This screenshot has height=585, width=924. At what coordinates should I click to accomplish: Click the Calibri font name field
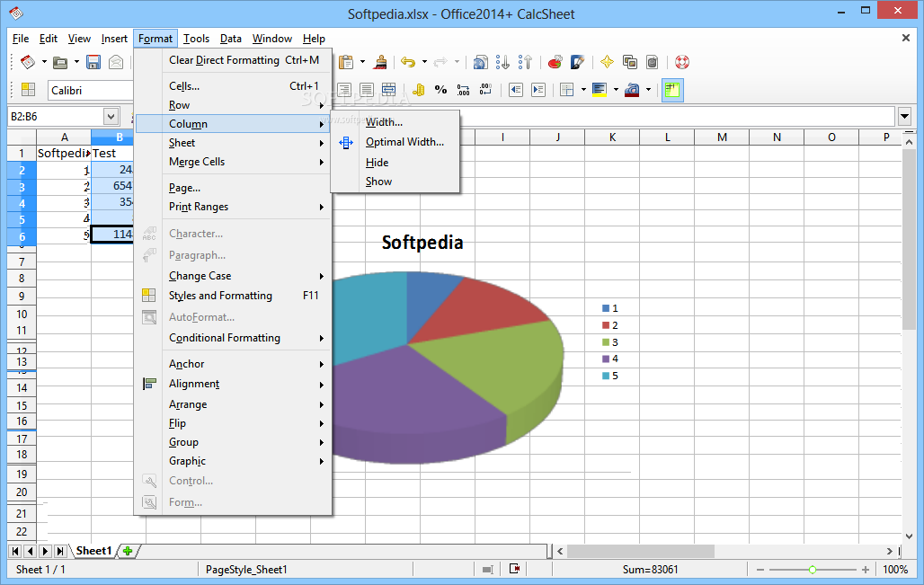[91, 90]
